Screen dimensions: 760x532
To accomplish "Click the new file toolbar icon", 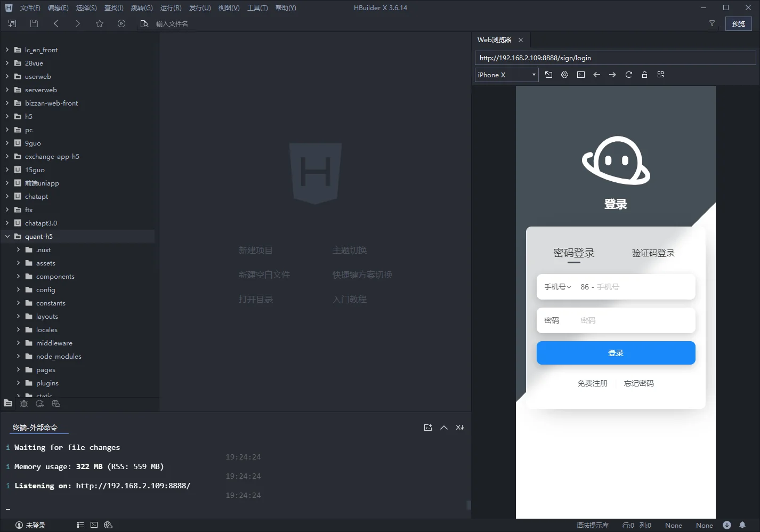I will (12, 23).
